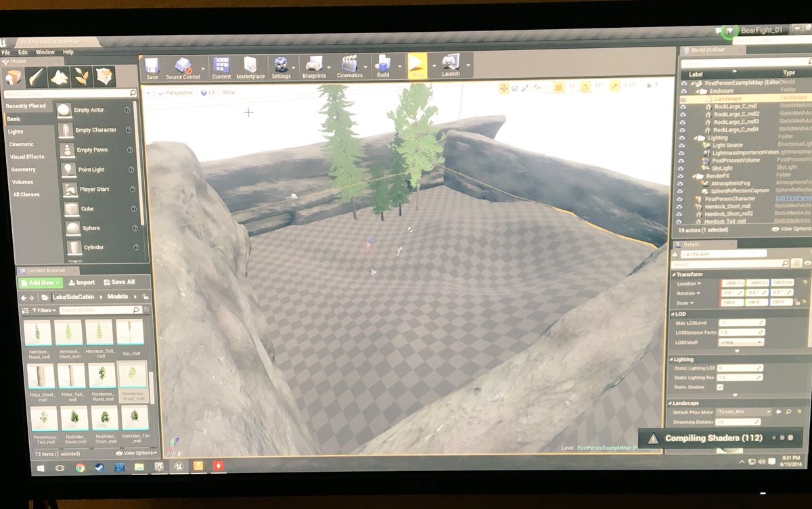Toggle grid snapping in viewport toolbar
Viewport: 812px width, 509px height.
click(559, 87)
